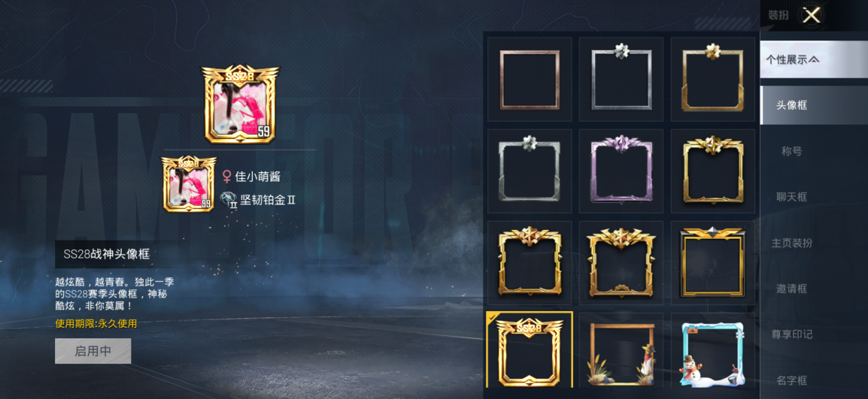The image size is (868, 399).
Task: Select the scarecrow and wheat frame
Action: coord(621,351)
